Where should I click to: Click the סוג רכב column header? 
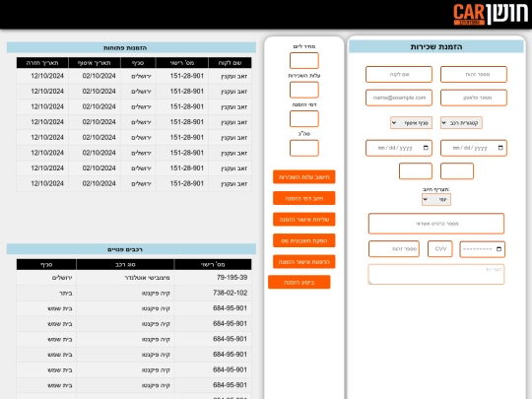pyautogui.click(x=125, y=264)
